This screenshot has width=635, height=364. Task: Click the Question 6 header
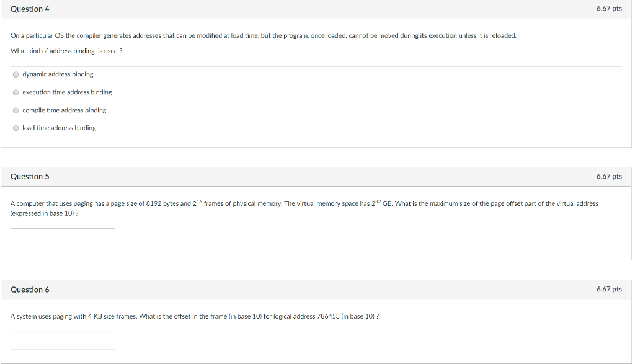pos(29,289)
